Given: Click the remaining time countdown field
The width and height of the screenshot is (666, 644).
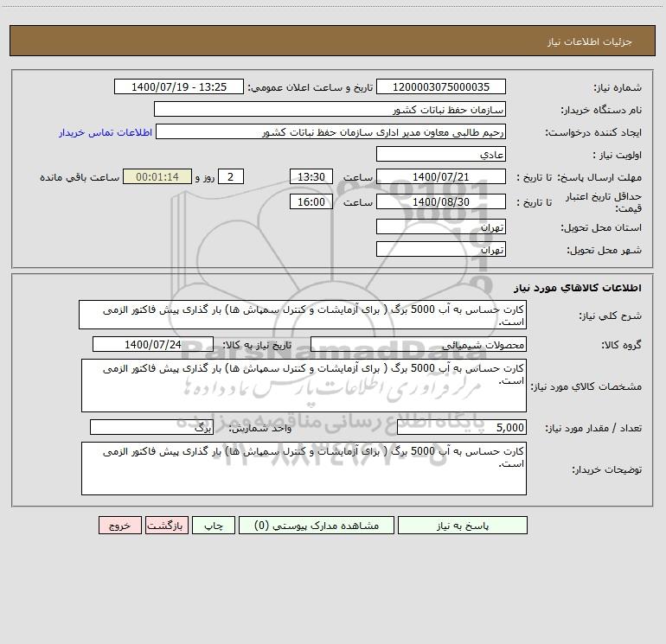Looking at the screenshot, I should (157, 176).
